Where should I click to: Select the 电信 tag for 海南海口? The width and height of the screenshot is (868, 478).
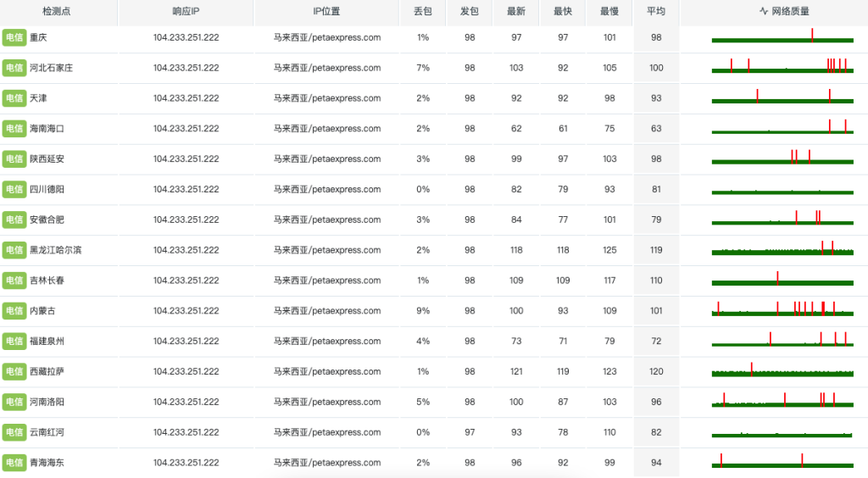click(14, 129)
